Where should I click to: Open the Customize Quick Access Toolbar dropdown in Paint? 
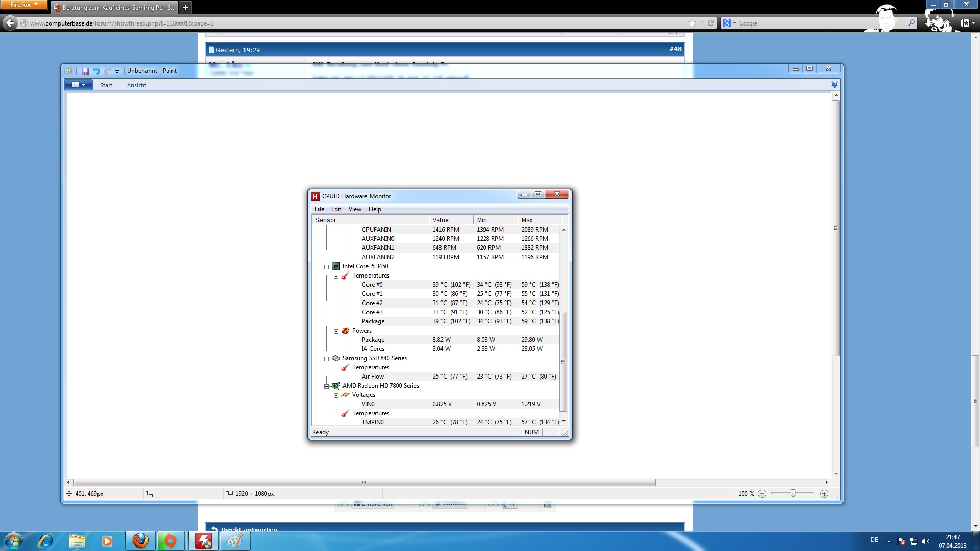117,71
